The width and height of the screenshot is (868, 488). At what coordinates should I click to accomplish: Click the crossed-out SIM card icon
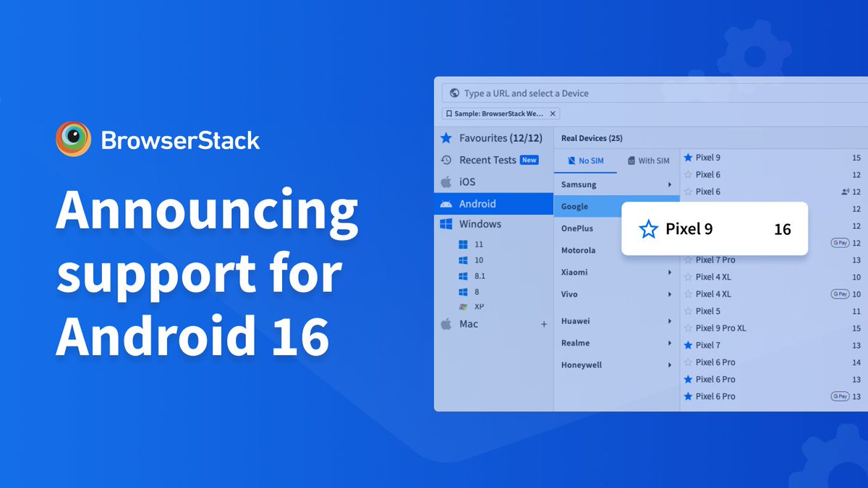pos(572,160)
